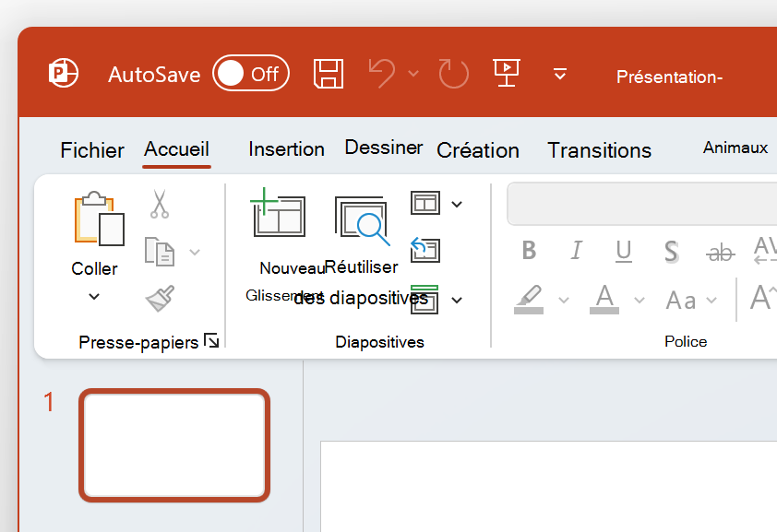The image size is (777, 532).
Task: Expand the Aa change case dropdown arrow
Action: (711, 300)
